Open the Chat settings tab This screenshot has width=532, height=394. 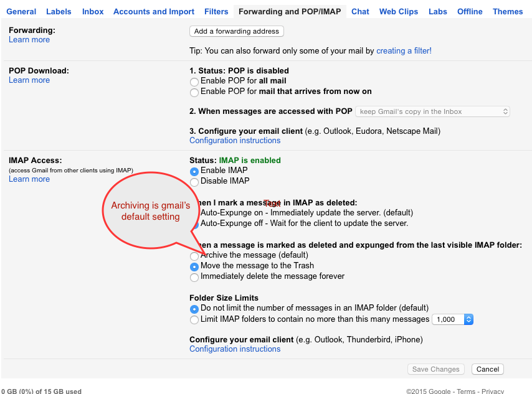(360, 12)
